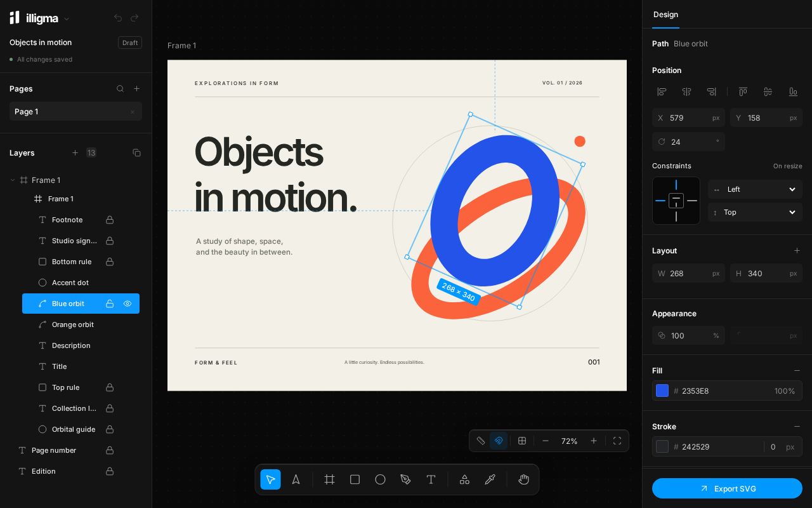Image resolution: width=812 pixels, height=508 pixels.
Task: Select the Text tool
Action: (431, 479)
